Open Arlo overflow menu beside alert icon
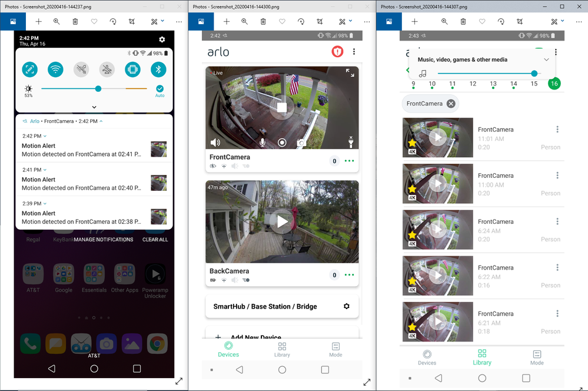The height and width of the screenshot is (391, 588). [x=354, y=51]
